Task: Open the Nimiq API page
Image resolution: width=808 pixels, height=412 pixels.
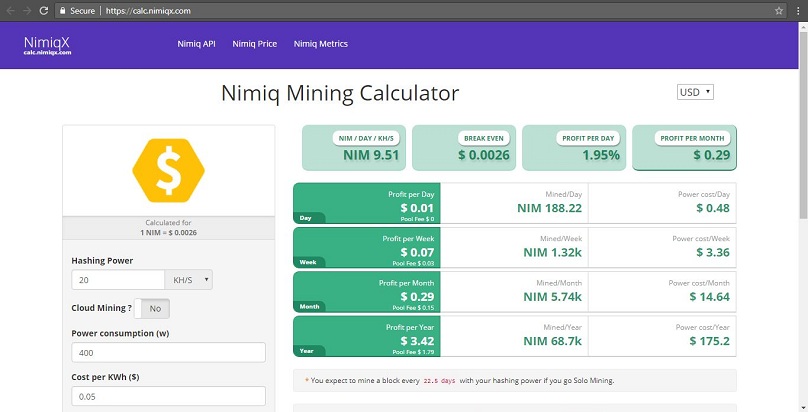Action: point(196,44)
